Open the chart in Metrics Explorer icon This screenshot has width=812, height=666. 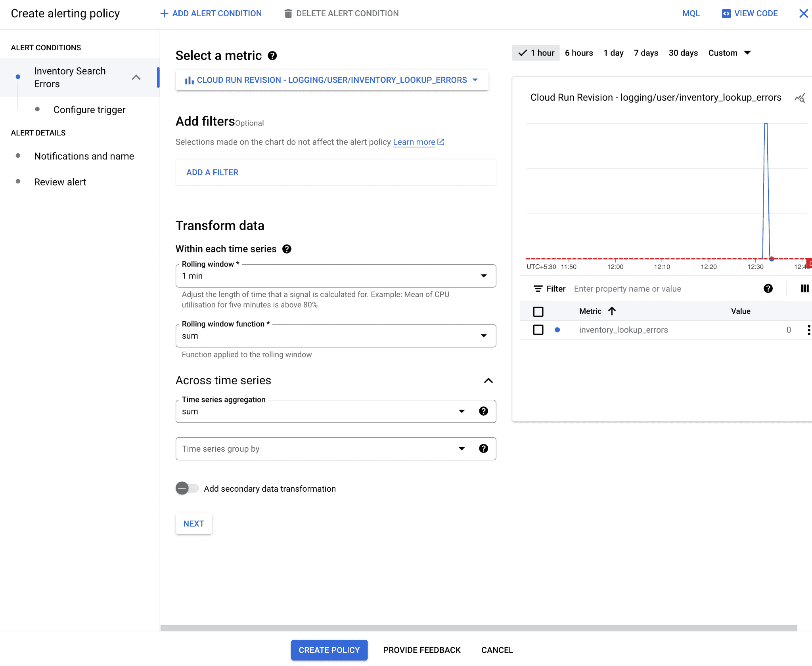[800, 97]
